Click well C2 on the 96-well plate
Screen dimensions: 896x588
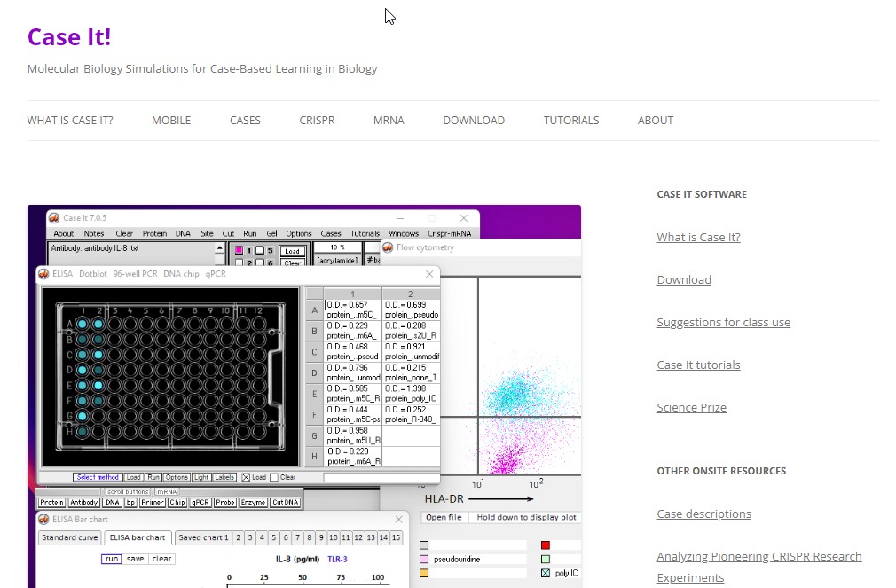click(x=98, y=355)
